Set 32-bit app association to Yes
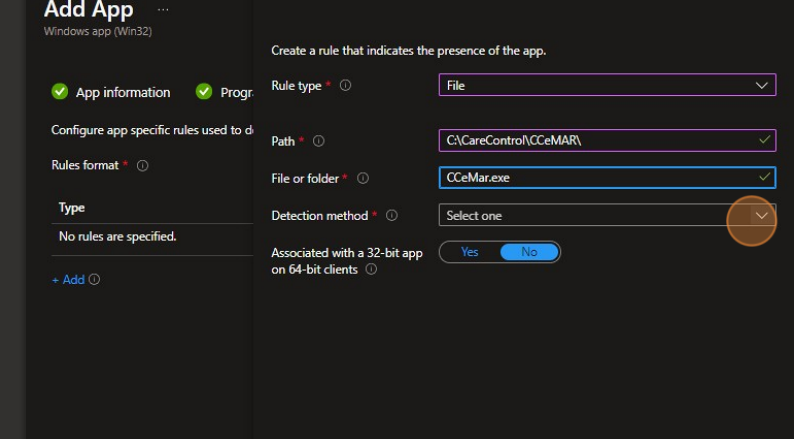This screenshot has width=794, height=439. [x=469, y=252]
